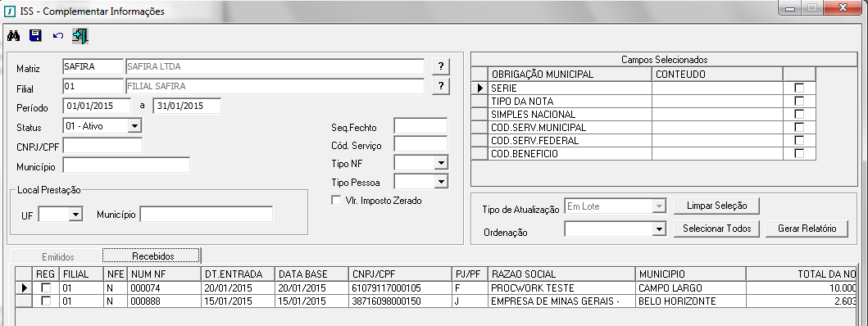Open the Tipo NF dropdown
The image size is (868, 326).
click(441, 163)
